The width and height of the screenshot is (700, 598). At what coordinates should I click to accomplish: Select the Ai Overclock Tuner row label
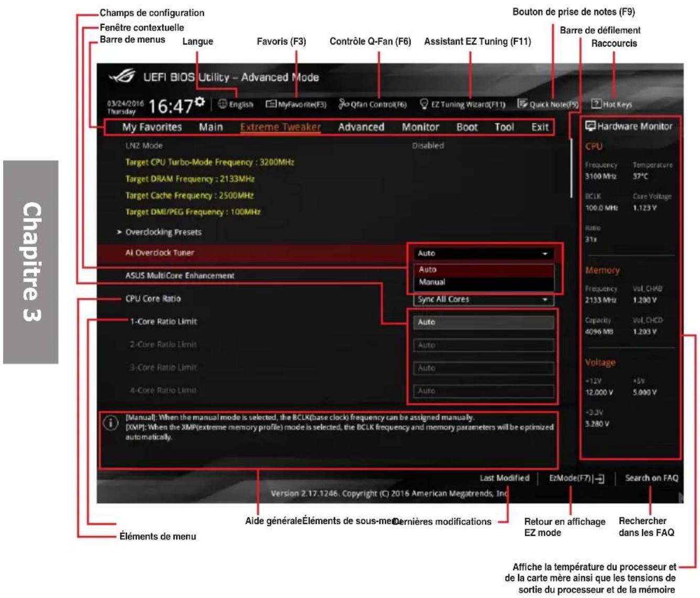pyautogui.click(x=159, y=253)
